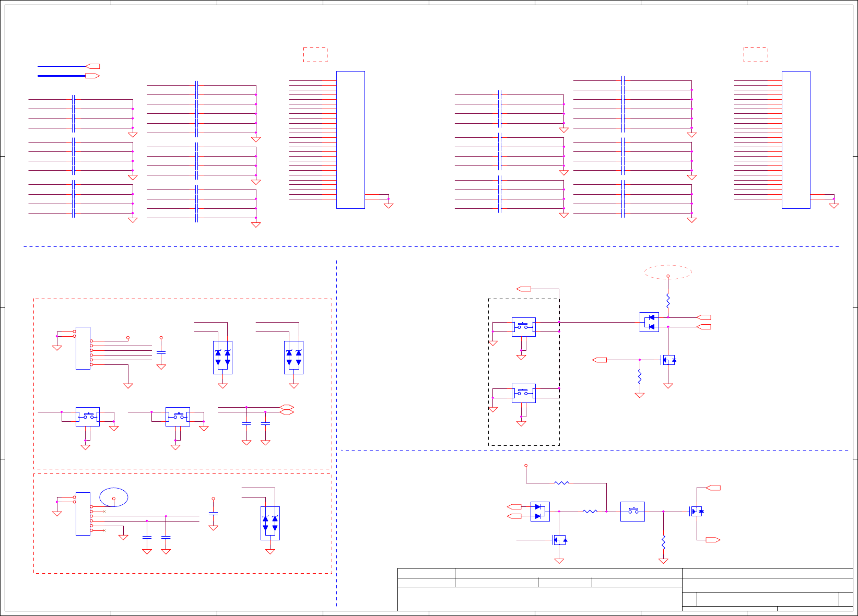The image size is (858, 616).
Task: Select the left diode array in the upper red dashed box
Action: pos(222,358)
